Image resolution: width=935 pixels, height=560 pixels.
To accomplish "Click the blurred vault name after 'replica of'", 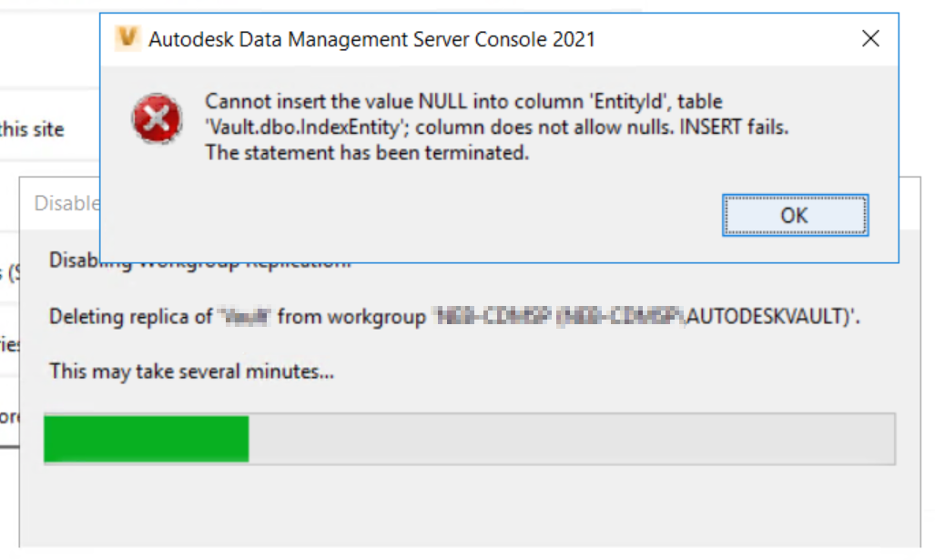I will click(x=245, y=318).
